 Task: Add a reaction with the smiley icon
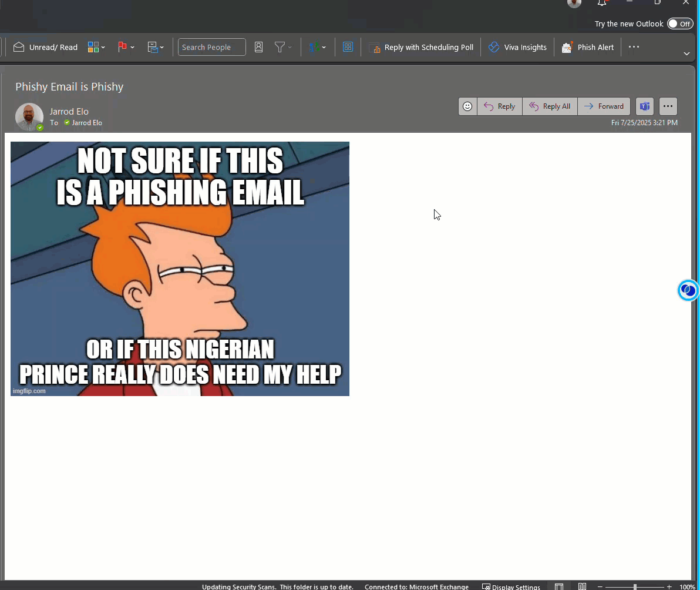pos(467,106)
